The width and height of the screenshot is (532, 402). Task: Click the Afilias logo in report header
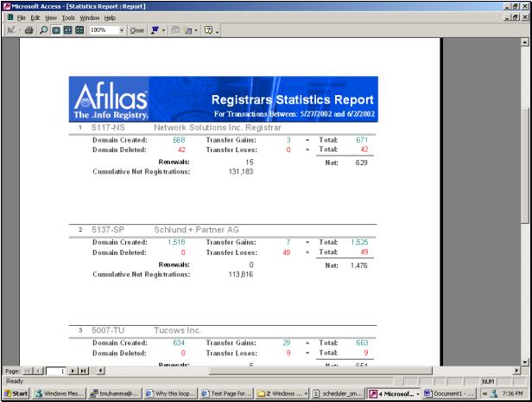111,100
